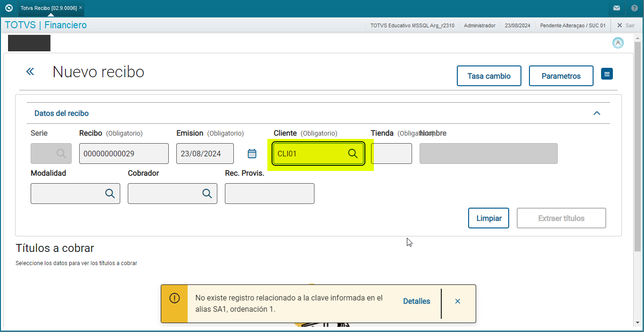Screen dimensions: 644x332
Task: Focus the Modalidad input field
Action: tap(75, 194)
